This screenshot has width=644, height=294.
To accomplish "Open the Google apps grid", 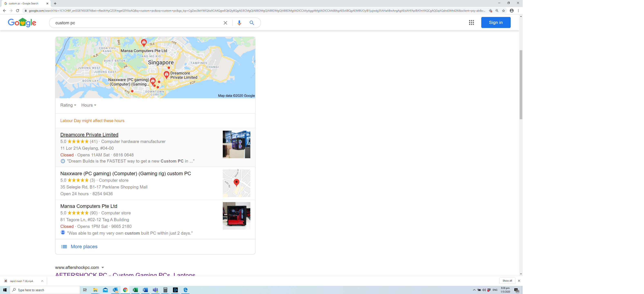I will pyautogui.click(x=471, y=22).
